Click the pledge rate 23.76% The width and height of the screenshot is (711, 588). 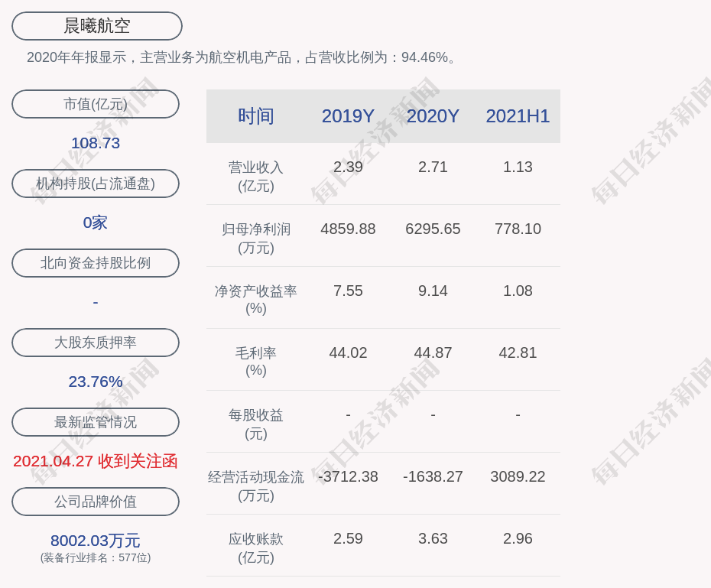(x=96, y=382)
